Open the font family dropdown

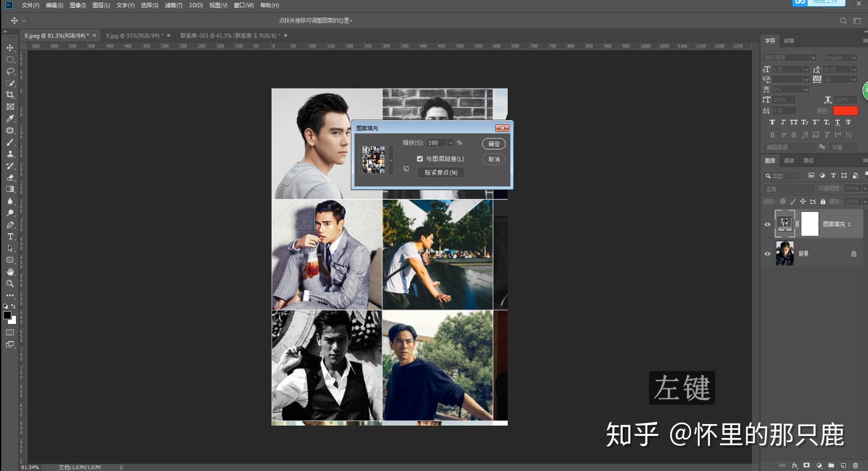813,58
